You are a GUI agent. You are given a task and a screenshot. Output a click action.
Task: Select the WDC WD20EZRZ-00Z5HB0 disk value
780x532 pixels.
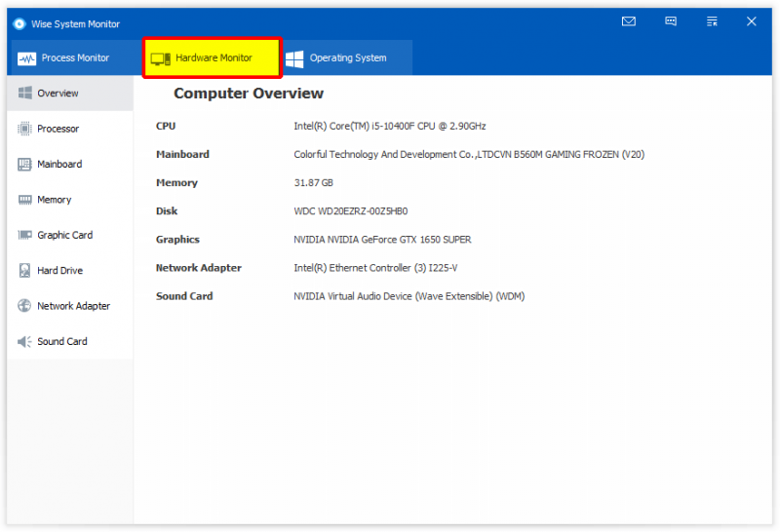point(351,211)
